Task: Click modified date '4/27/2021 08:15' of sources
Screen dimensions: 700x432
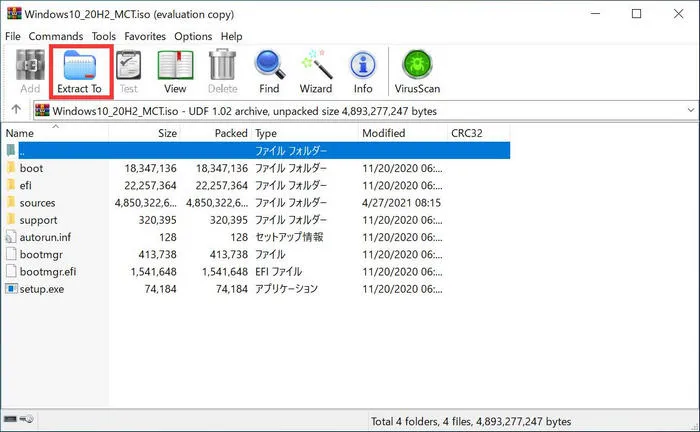Action: pos(401,203)
